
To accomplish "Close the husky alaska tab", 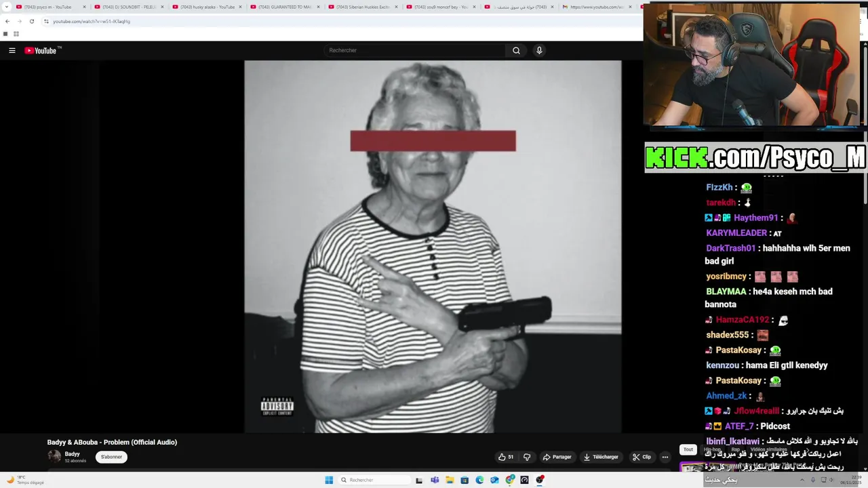I will point(240,7).
